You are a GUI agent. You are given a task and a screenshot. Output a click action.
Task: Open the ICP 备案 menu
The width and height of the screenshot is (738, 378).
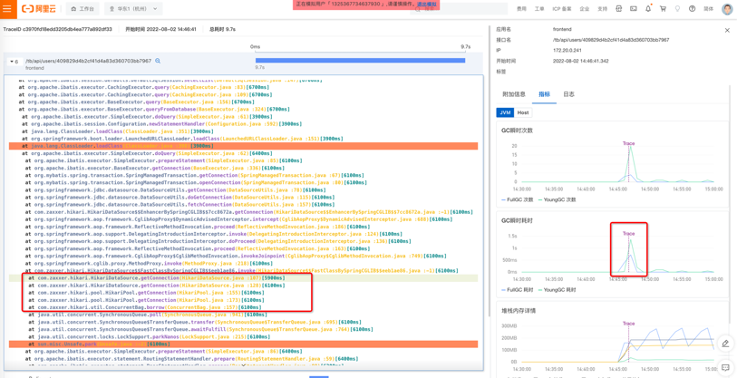point(562,9)
